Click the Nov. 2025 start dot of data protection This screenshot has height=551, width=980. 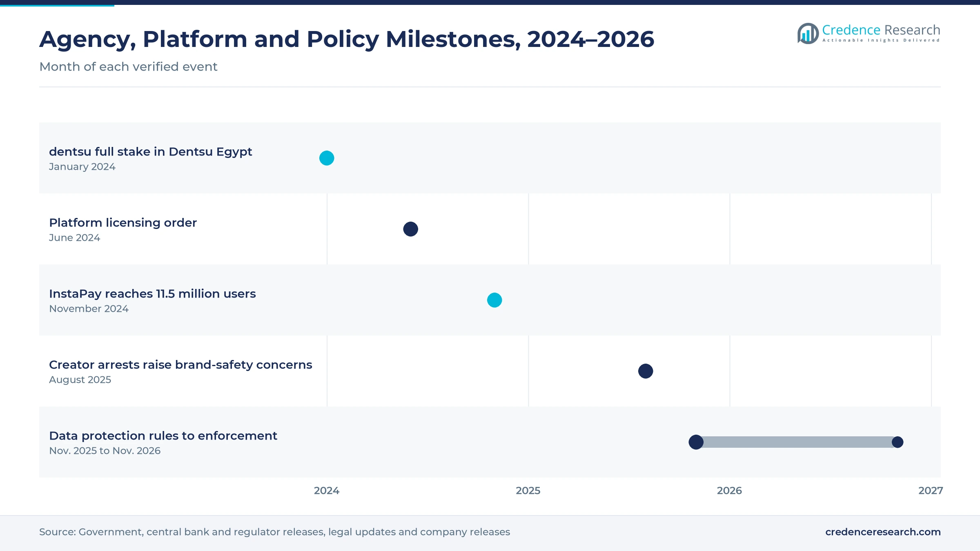click(696, 442)
